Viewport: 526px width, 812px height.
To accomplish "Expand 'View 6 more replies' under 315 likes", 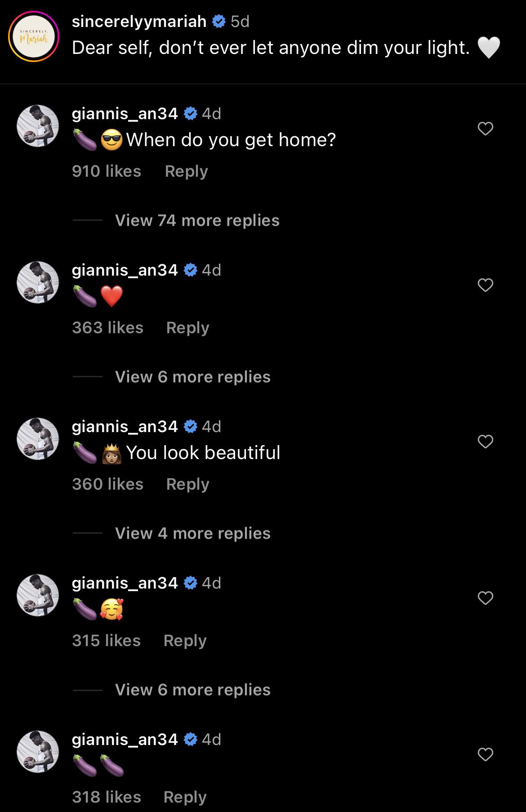I will (x=192, y=690).
